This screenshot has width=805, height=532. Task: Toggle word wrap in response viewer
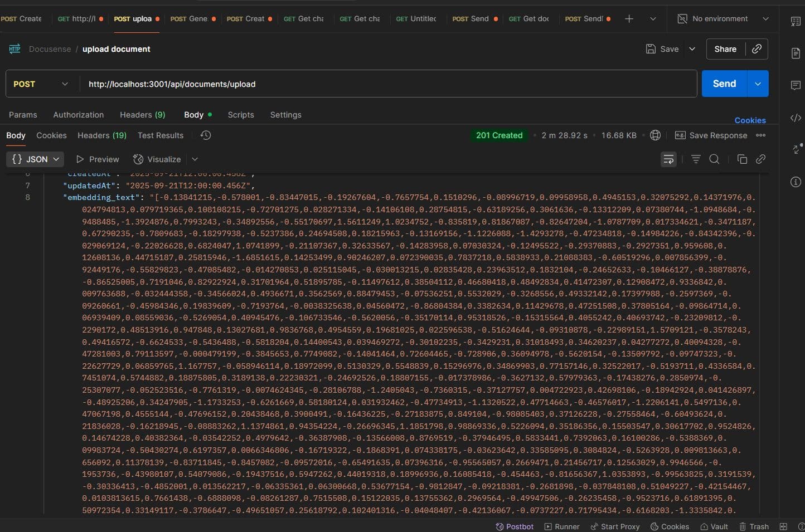point(668,159)
